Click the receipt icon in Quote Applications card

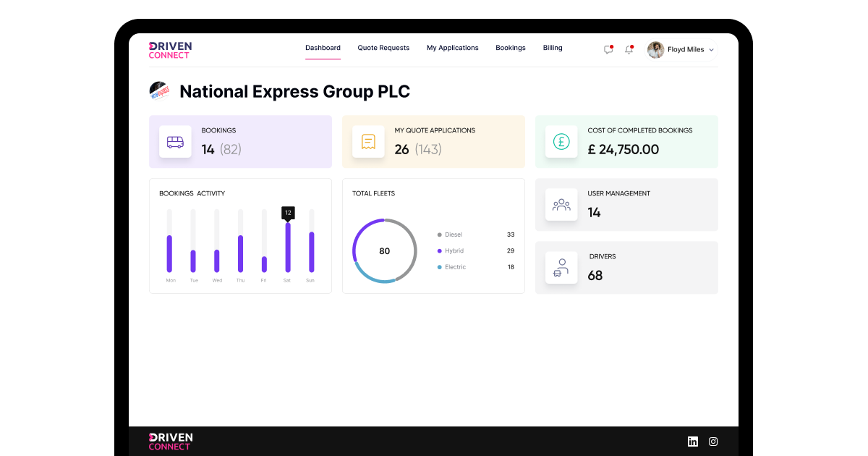tap(368, 142)
